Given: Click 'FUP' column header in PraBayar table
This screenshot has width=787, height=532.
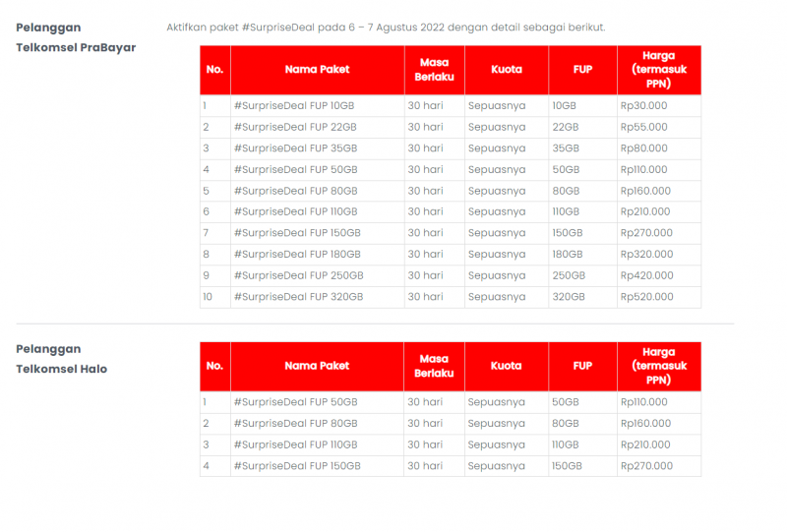Looking at the screenshot, I should tap(582, 70).
